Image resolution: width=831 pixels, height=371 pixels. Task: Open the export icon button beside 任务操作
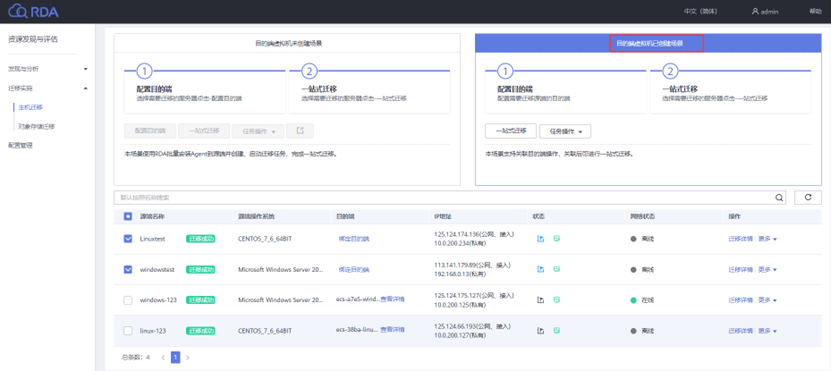300,131
